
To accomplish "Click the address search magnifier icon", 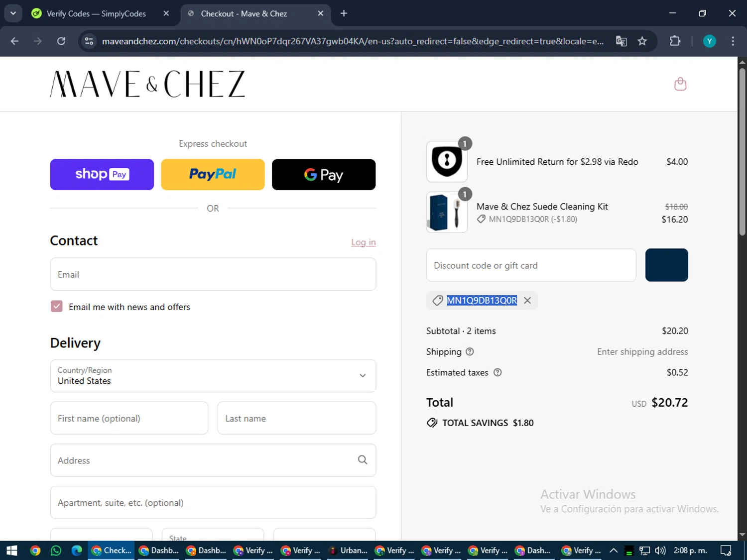I will click(x=363, y=460).
